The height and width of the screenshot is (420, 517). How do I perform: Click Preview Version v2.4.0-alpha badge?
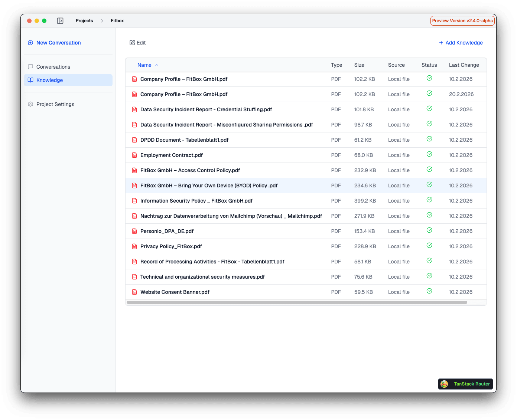click(x=462, y=21)
